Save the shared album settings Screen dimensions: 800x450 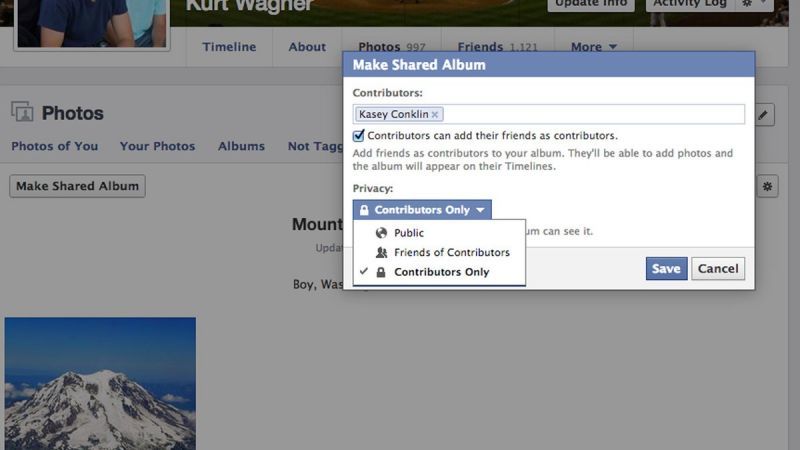pyautogui.click(x=666, y=268)
